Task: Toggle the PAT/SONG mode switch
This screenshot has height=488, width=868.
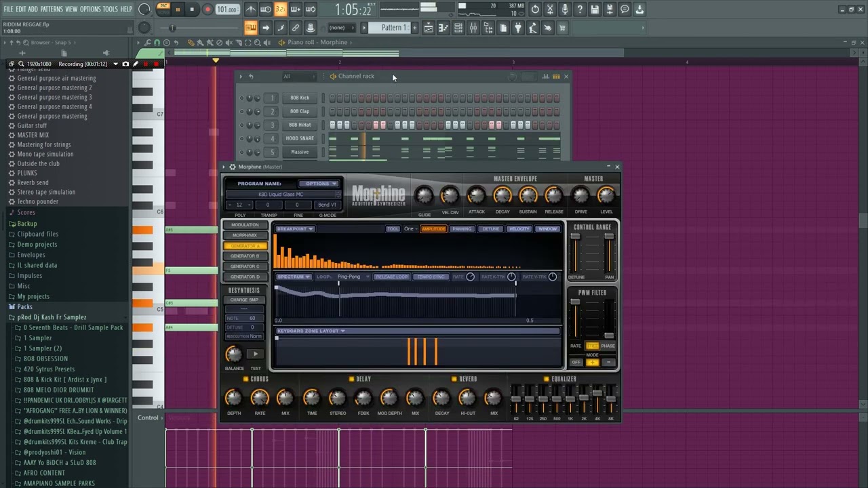Action: (163, 9)
